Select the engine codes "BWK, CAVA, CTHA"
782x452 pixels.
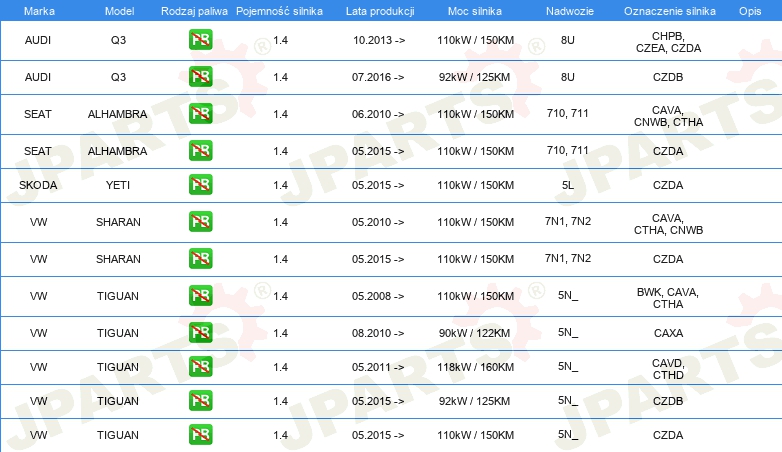tap(668, 298)
